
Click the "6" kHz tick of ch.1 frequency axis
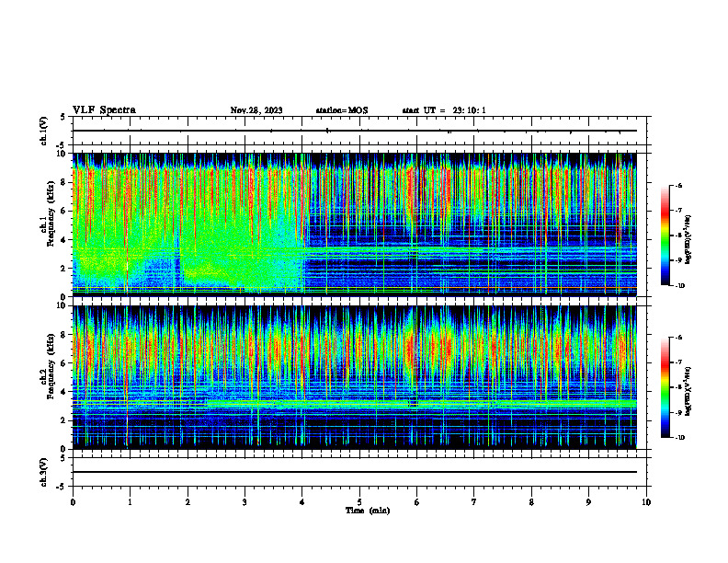coord(63,212)
